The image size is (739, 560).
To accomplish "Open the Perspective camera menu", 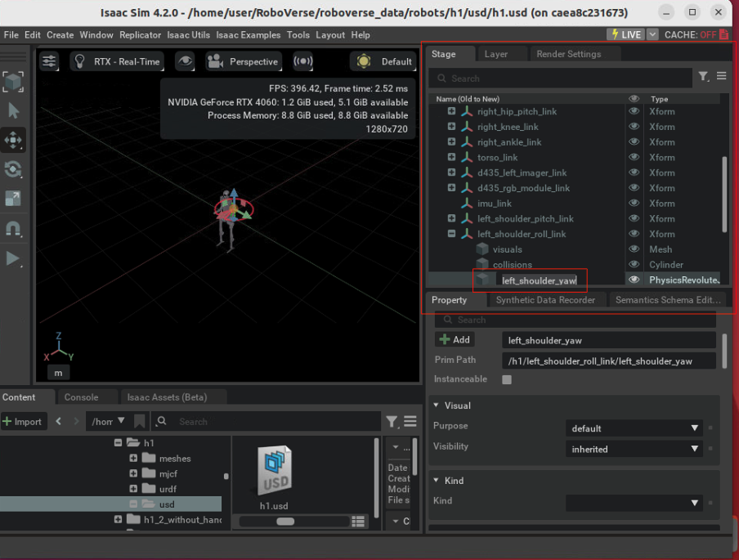I will [x=243, y=61].
